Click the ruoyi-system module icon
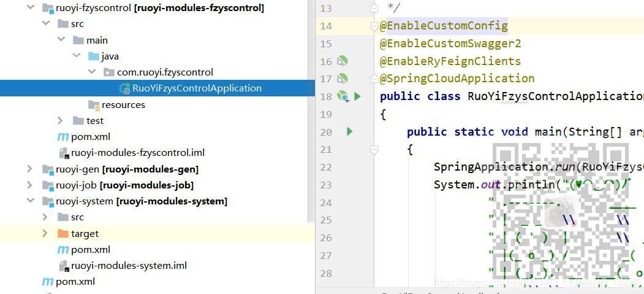Viewport: 644px width, 294px height. (48, 201)
